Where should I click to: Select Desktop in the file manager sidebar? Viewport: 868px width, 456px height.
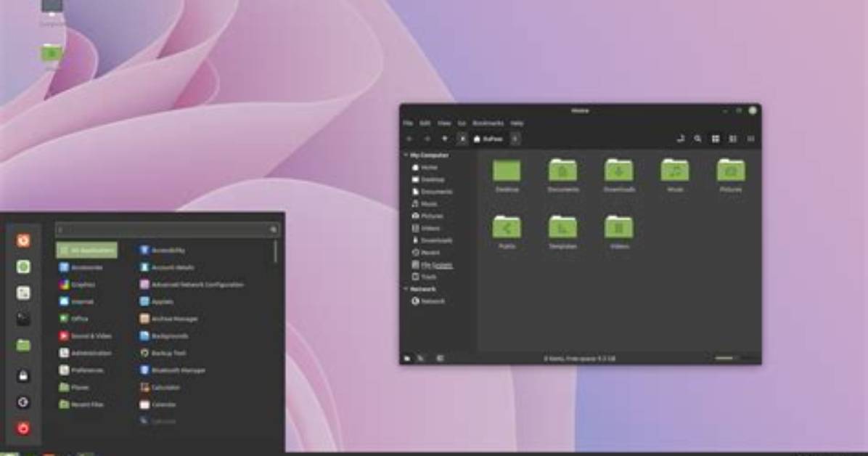(x=428, y=179)
